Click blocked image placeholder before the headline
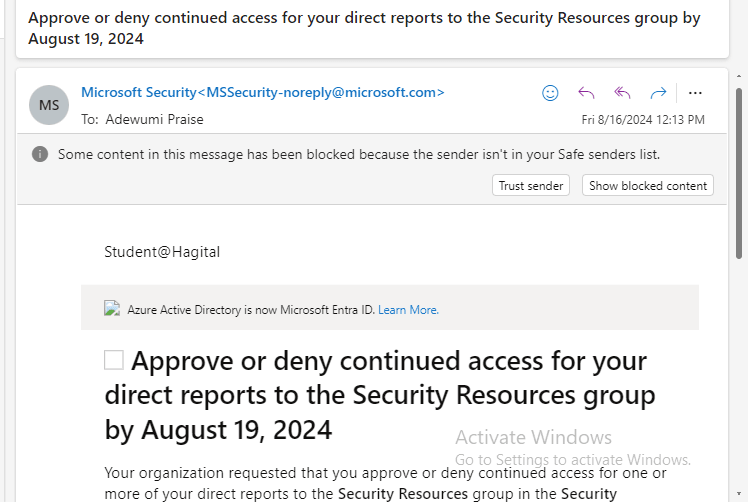The image size is (748, 502). [114, 360]
